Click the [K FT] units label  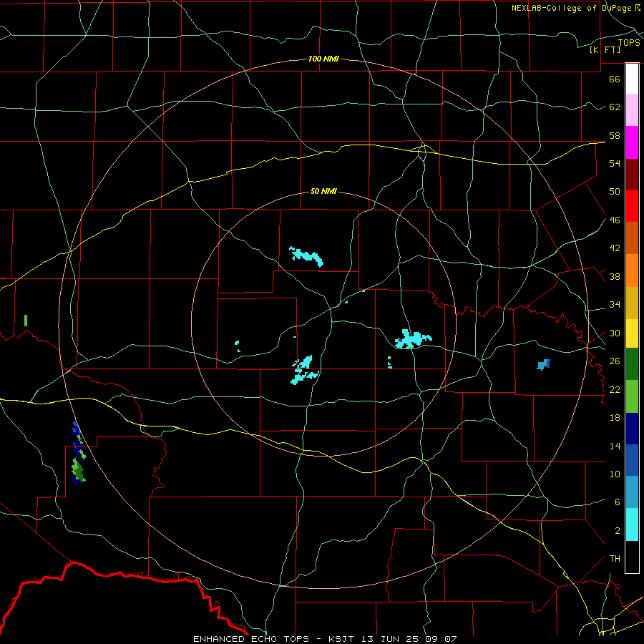[x=605, y=49]
